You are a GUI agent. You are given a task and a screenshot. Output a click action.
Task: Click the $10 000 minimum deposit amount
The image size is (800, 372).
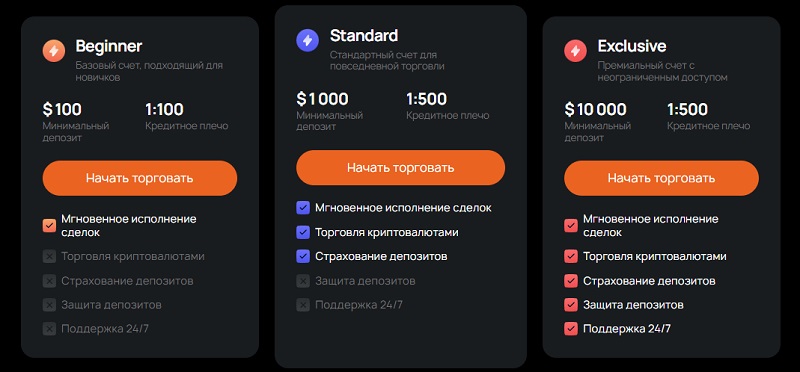click(x=595, y=109)
